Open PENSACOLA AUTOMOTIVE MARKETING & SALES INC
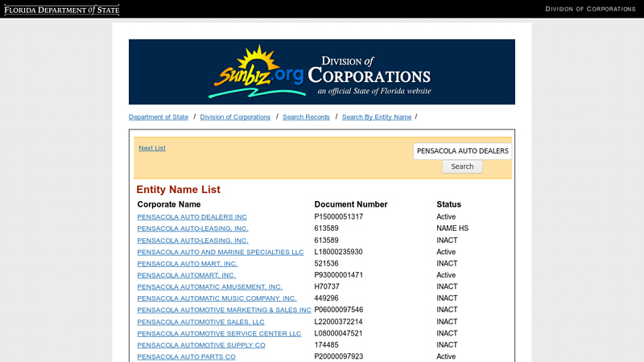 (225, 310)
